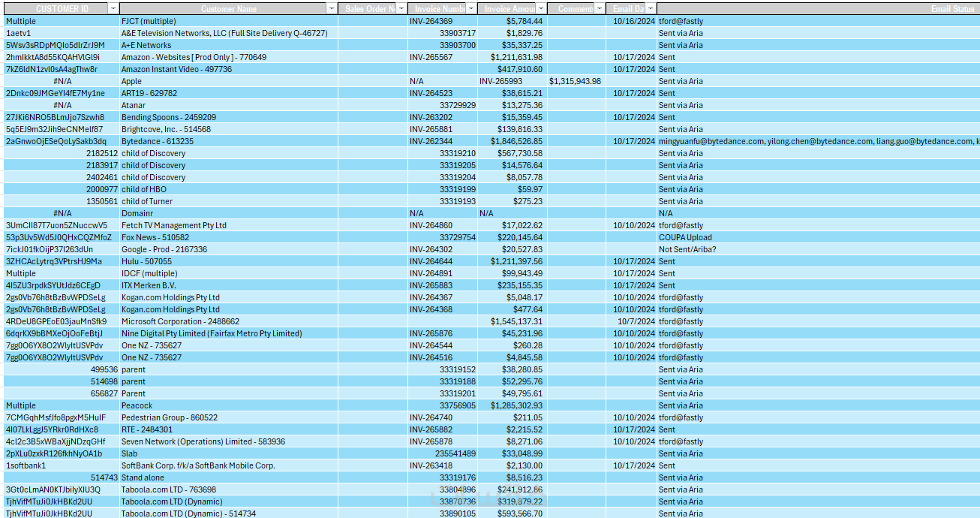Click customer ID 1aetv1
Image resolution: width=980 pixels, height=518 pixels.
pyautogui.click(x=62, y=33)
